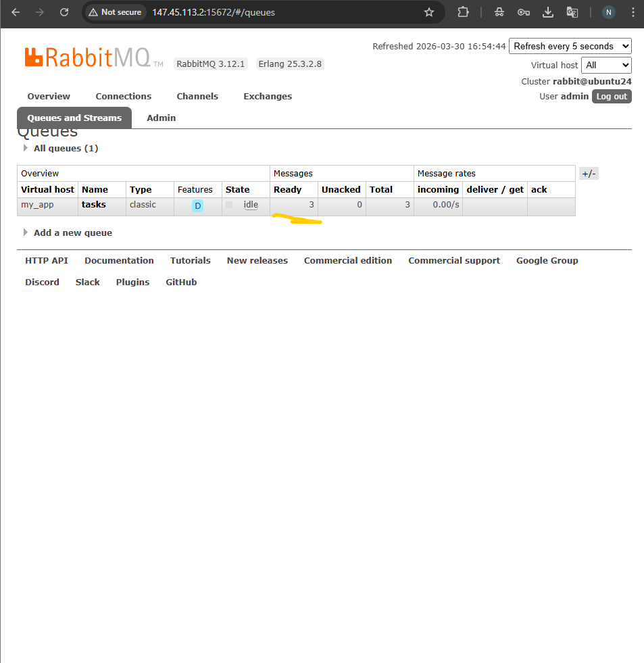Viewport: 644px width, 663px height.
Task: Expand Add a new queue section
Action: coord(72,233)
